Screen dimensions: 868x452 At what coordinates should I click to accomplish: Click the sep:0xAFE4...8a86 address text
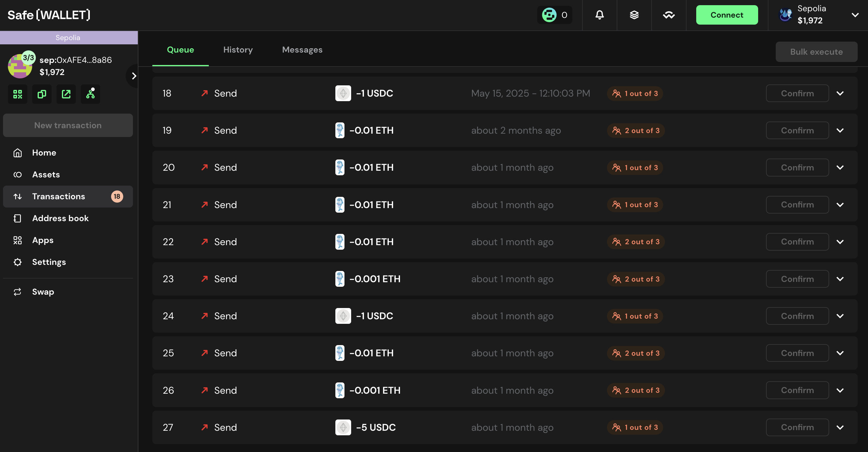click(76, 60)
